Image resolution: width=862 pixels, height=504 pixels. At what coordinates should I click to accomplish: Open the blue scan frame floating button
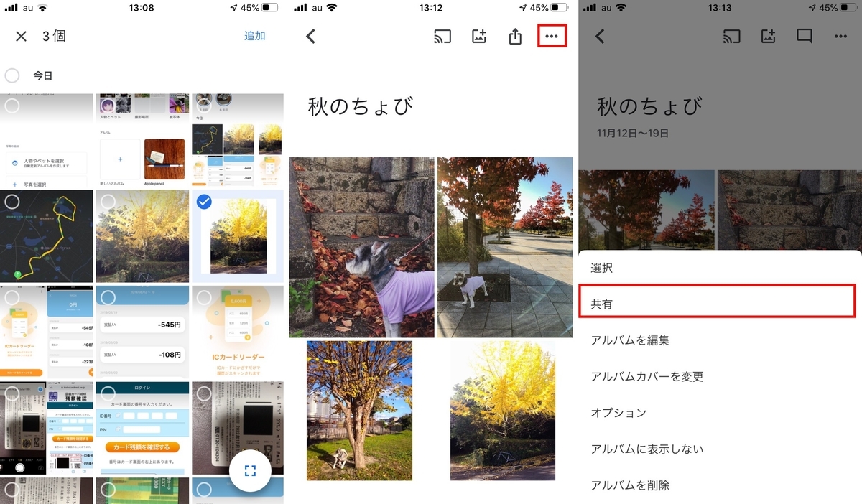point(250,471)
